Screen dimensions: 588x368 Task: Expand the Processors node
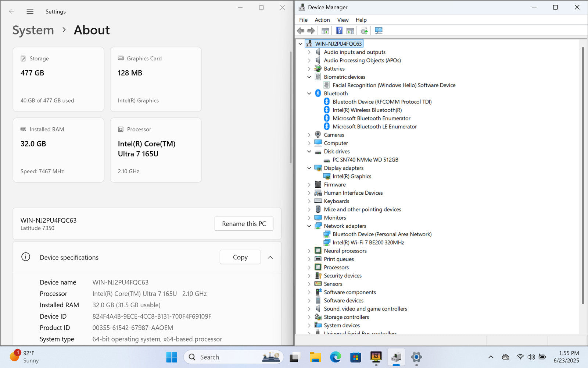pos(309,268)
